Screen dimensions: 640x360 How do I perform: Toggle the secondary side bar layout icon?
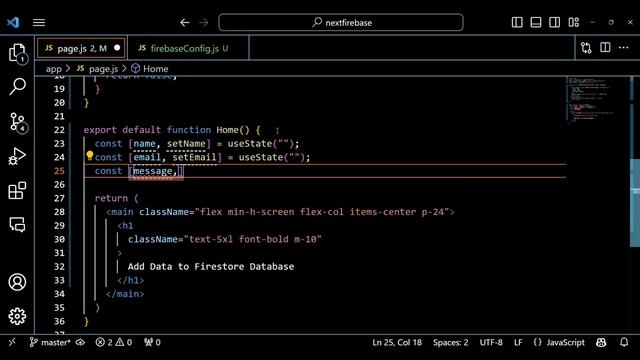[554, 22]
